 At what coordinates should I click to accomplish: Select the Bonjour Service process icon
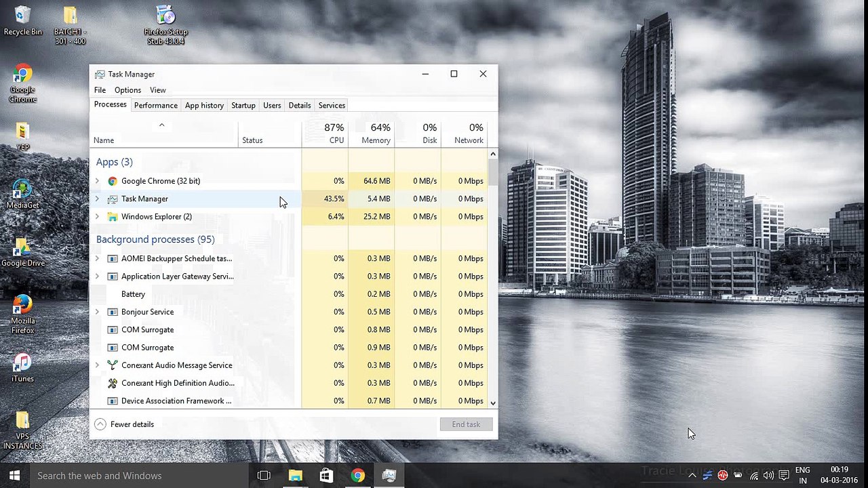(113, 312)
